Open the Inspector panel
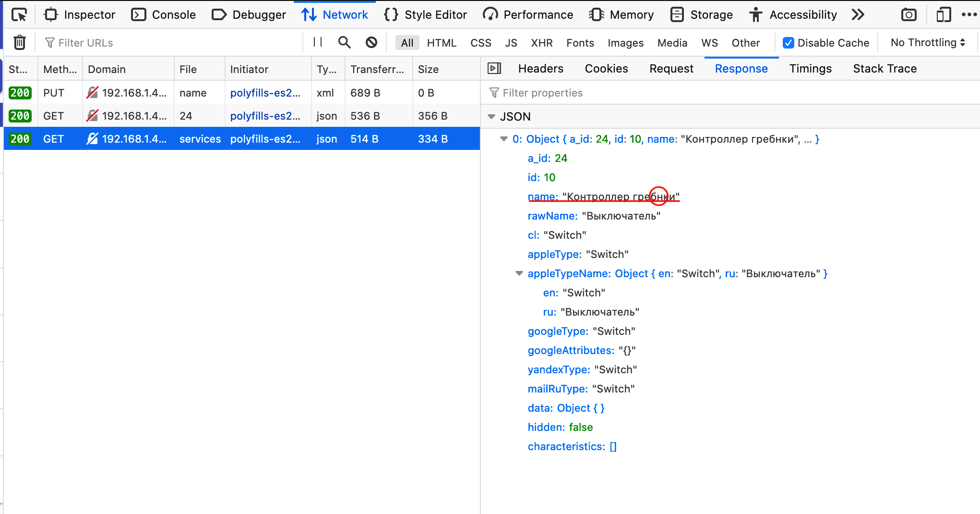The width and height of the screenshot is (980, 514). (80, 14)
